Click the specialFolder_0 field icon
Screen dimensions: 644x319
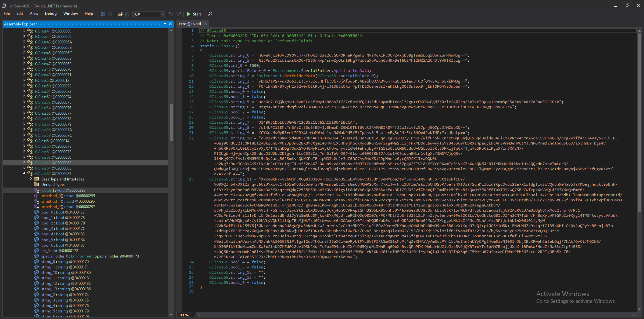coord(37,256)
